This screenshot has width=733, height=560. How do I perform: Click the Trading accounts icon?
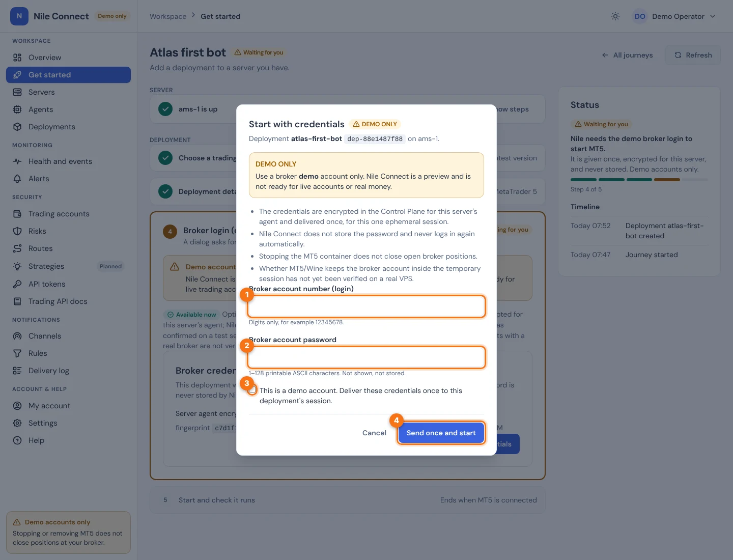17,214
